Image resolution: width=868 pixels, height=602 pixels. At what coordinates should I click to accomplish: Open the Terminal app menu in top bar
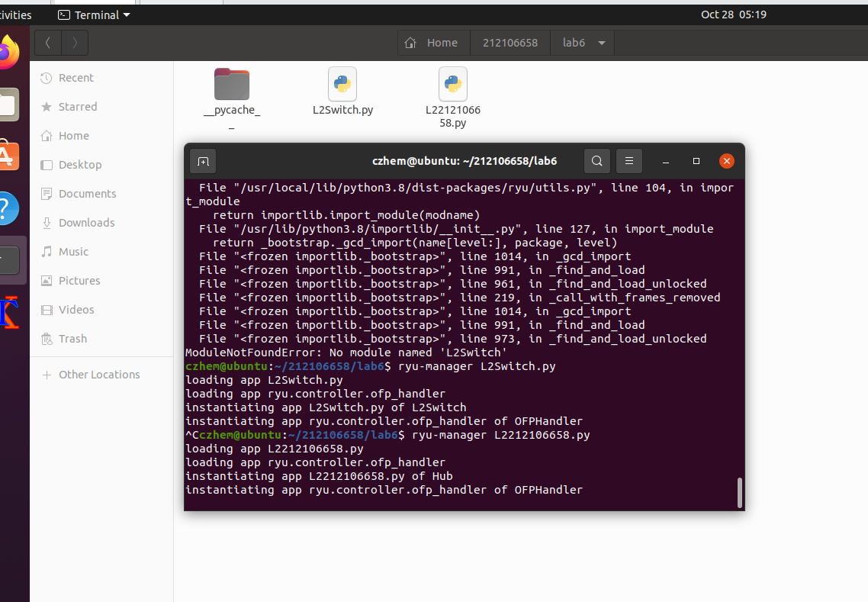tap(94, 15)
